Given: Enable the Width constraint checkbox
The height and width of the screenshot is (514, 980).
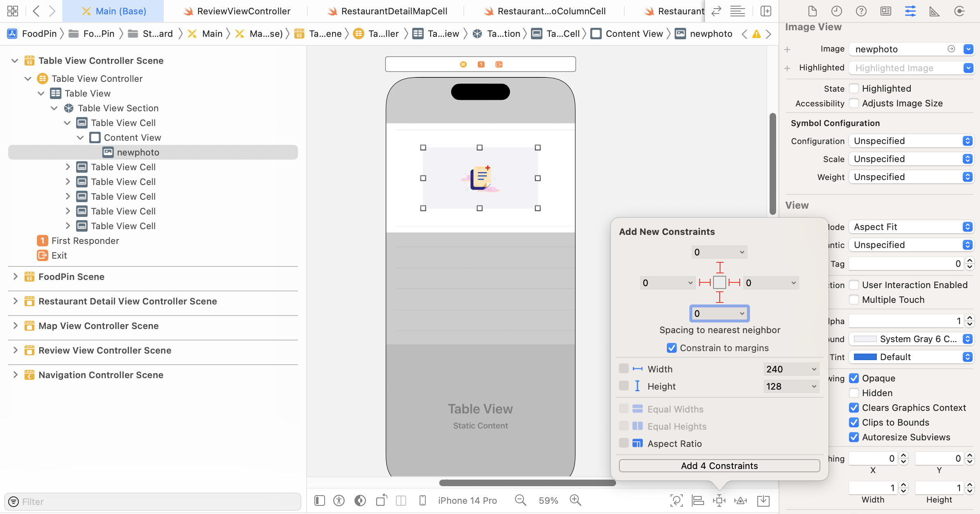Looking at the screenshot, I should tap(624, 368).
